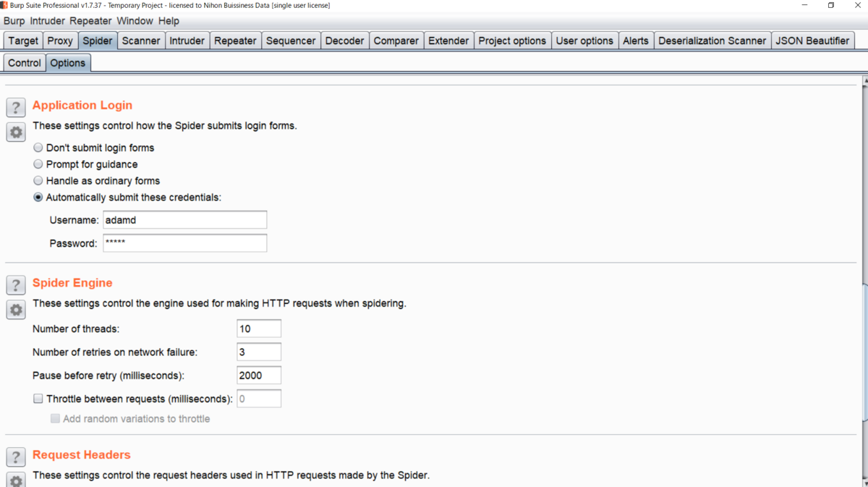Click the Password input field
The height and width of the screenshot is (487, 868).
coord(185,242)
